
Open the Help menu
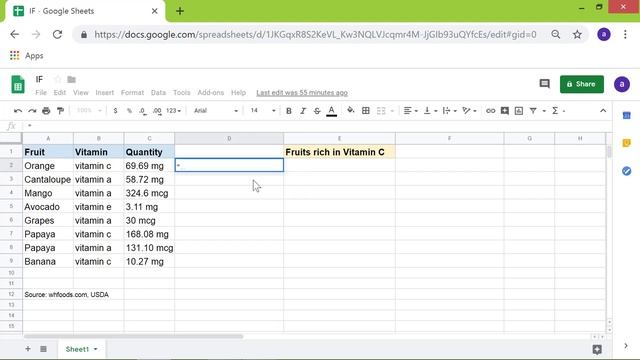pos(238,93)
